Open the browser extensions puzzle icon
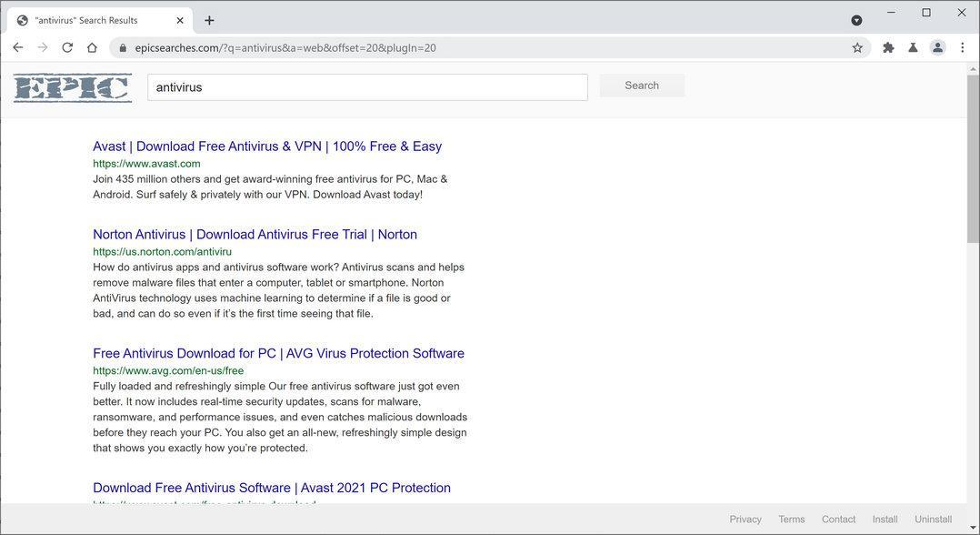This screenshot has height=535, width=980. click(x=887, y=47)
